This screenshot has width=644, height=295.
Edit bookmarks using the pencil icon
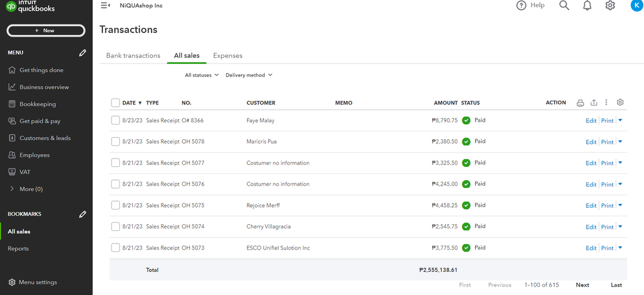tap(83, 214)
